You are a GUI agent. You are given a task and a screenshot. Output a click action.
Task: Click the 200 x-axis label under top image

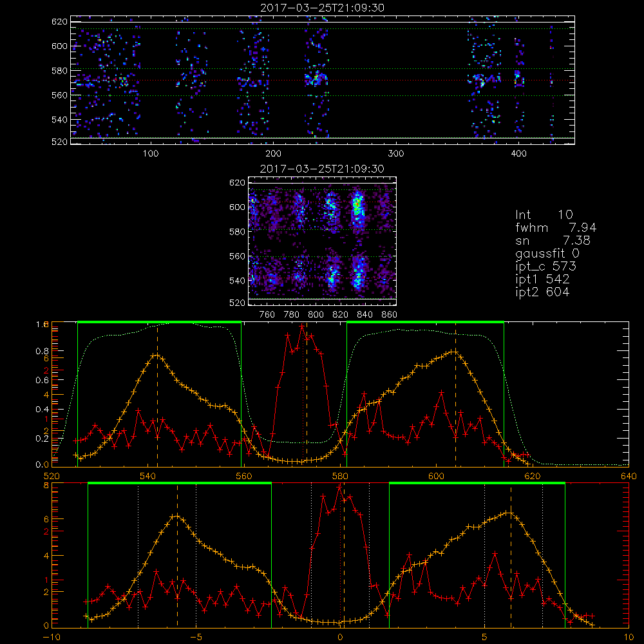coord(273,153)
